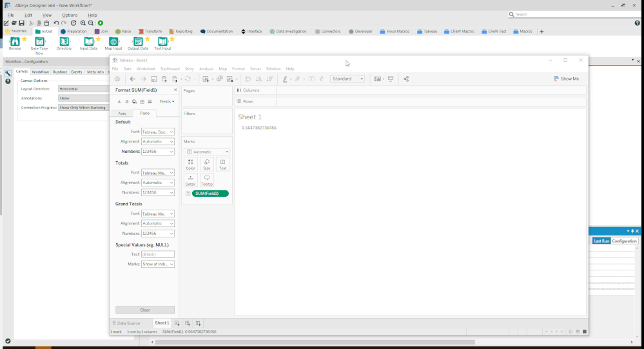Open the Default Numbers format dropdown
The image size is (644, 349).
pos(158,152)
